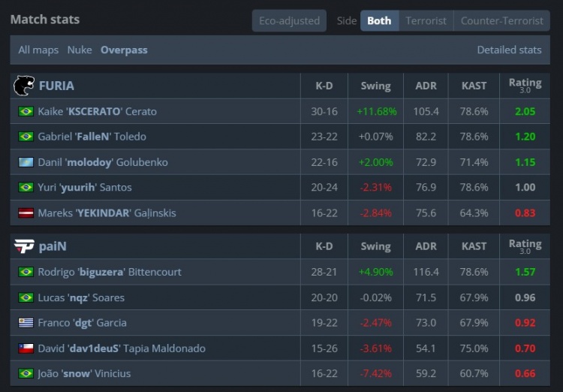The width and height of the screenshot is (563, 392).
Task: Click the Chile flag beside dav1deuS
Action: point(26,348)
